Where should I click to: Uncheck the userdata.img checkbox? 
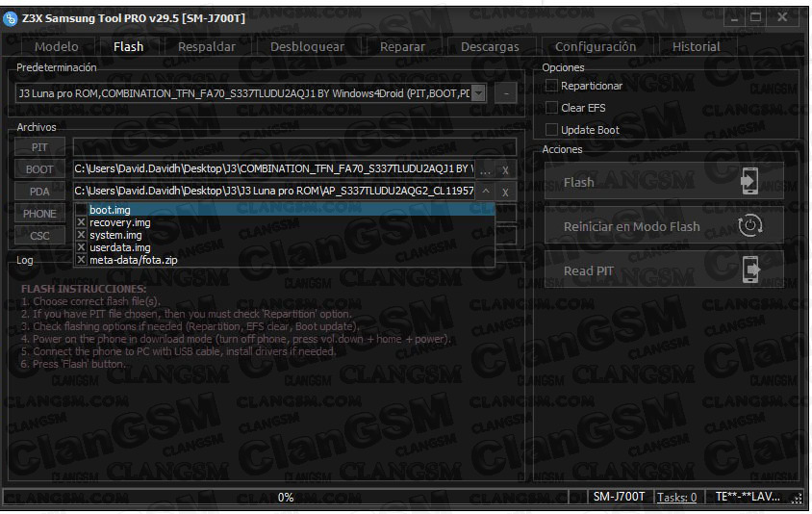[82, 247]
